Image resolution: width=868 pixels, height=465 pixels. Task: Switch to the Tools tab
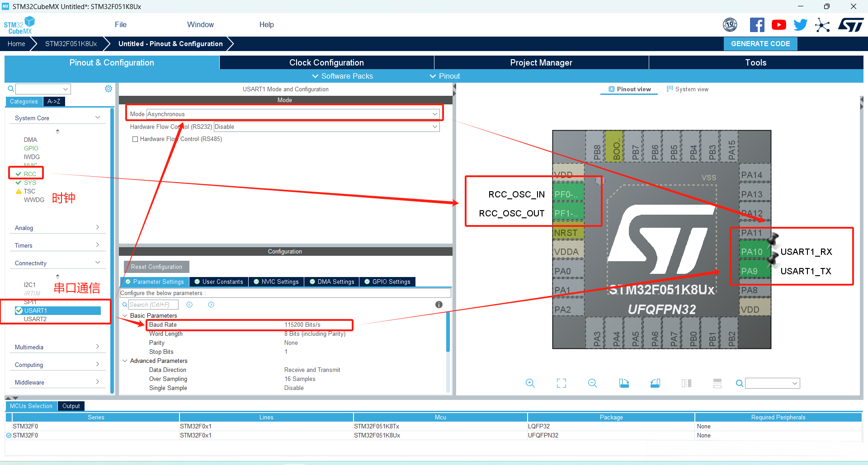pos(756,62)
